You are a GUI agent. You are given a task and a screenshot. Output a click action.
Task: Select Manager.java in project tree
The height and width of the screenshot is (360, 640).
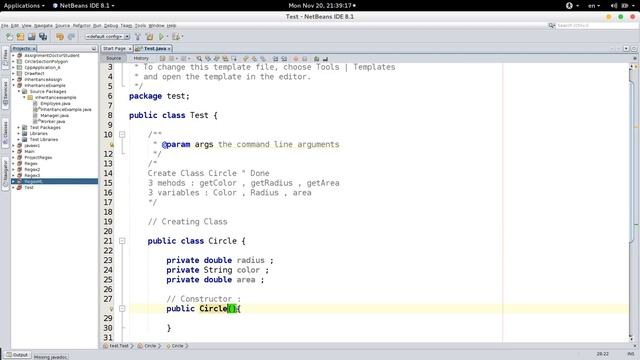pos(54,116)
